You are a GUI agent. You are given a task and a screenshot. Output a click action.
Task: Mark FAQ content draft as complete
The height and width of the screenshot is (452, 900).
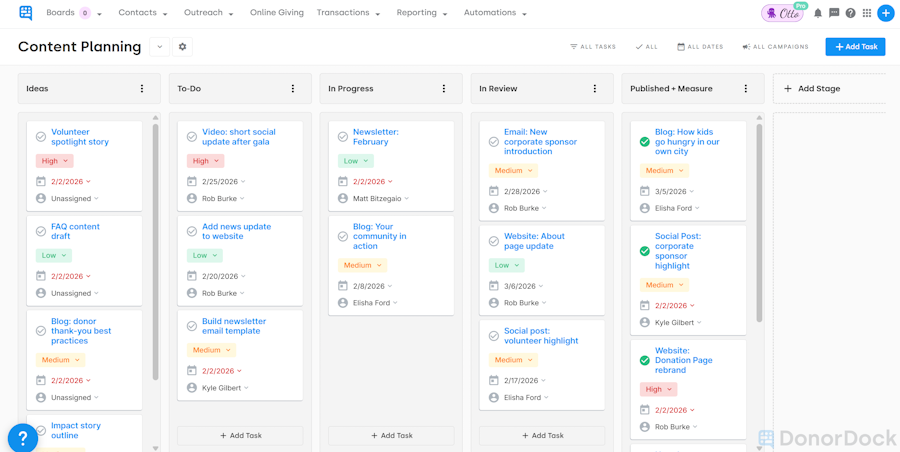(41, 231)
